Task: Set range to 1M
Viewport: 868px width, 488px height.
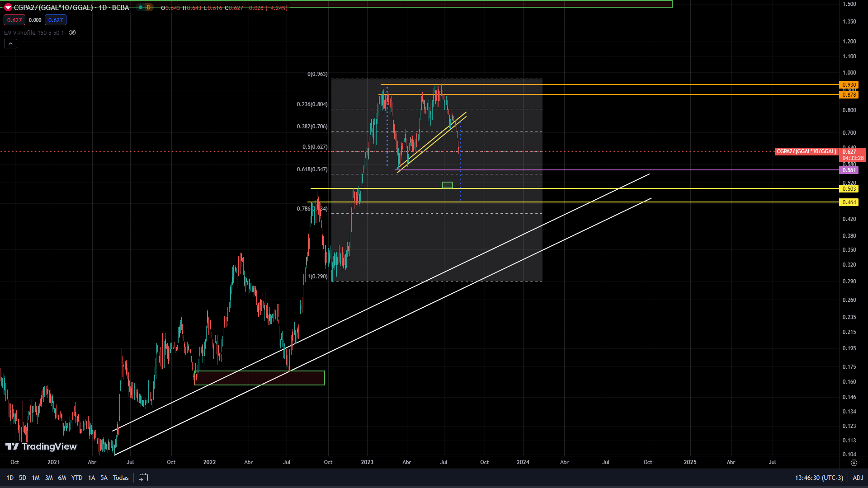Action: (36, 478)
